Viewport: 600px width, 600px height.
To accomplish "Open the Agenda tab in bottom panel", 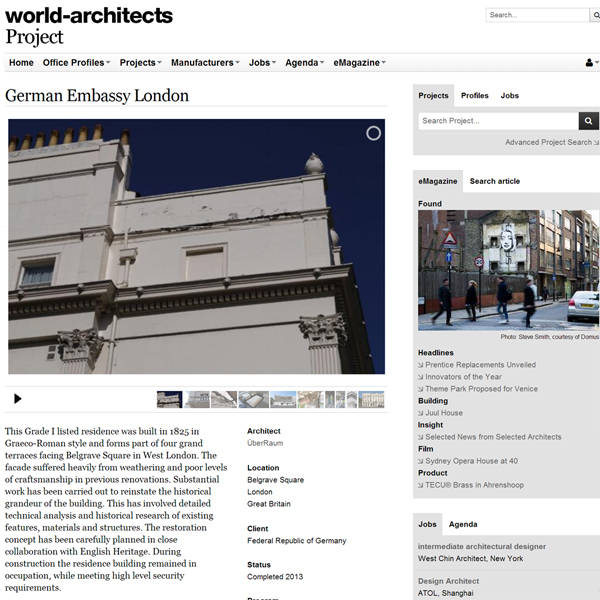I will pos(463,524).
